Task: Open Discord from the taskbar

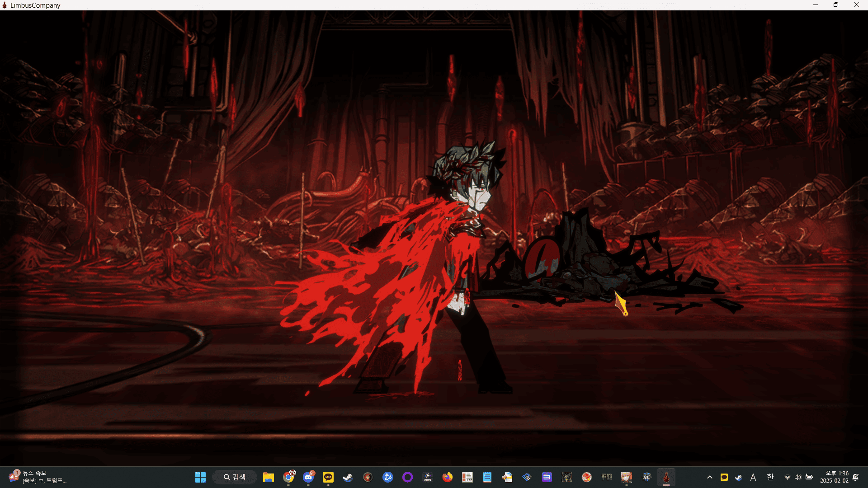Action: tap(308, 477)
